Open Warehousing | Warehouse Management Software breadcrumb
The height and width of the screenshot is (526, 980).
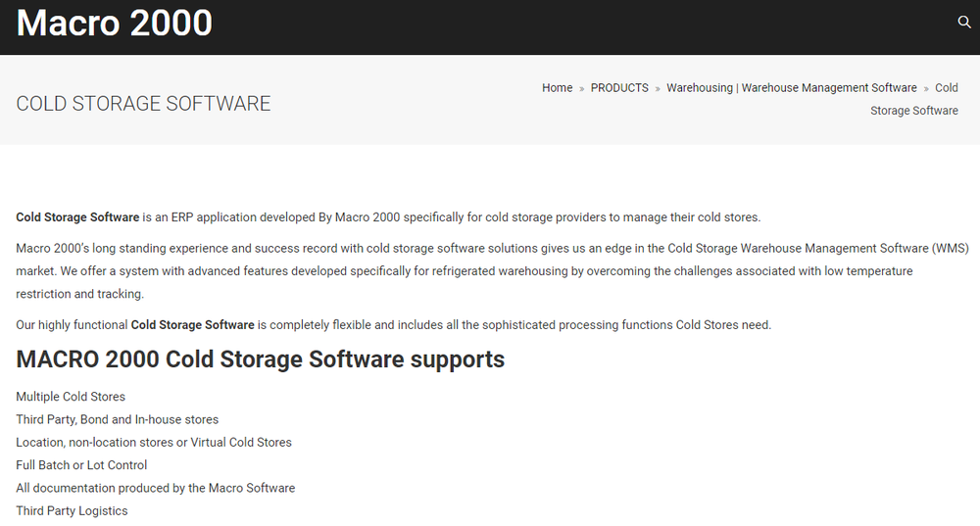click(791, 88)
